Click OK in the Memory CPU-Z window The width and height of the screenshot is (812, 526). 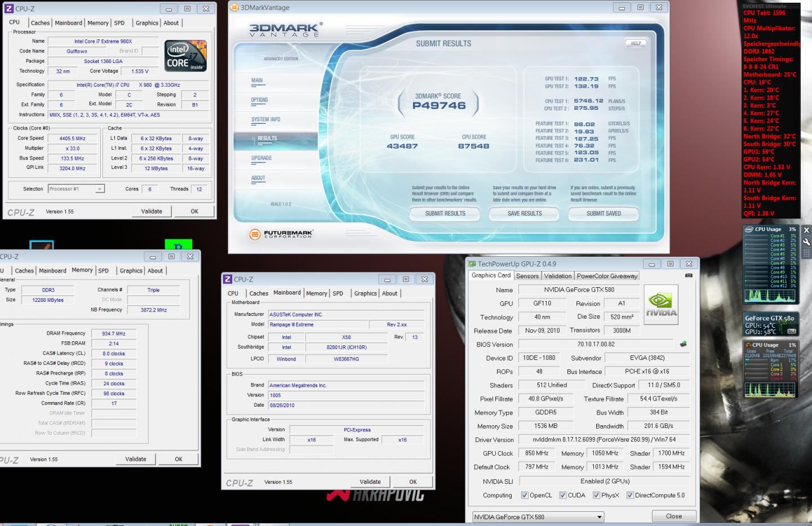click(x=179, y=460)
